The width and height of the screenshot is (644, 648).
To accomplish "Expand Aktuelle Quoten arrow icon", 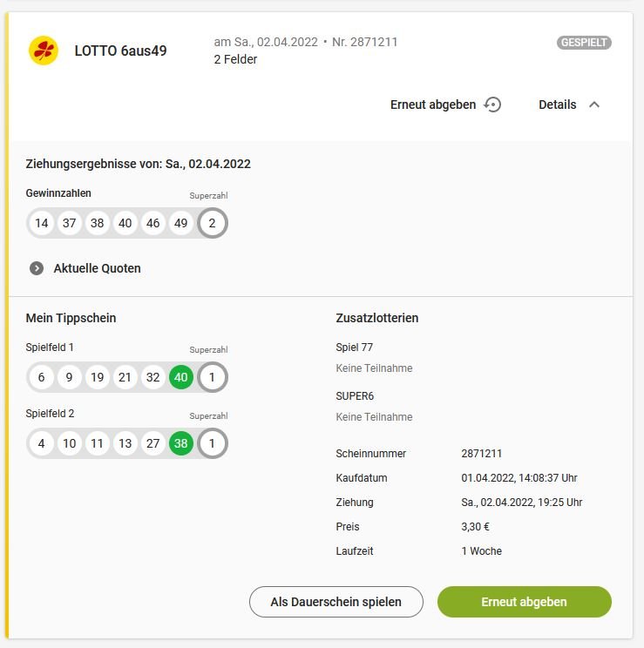I will pyautogui.click(x=37, y=268).
